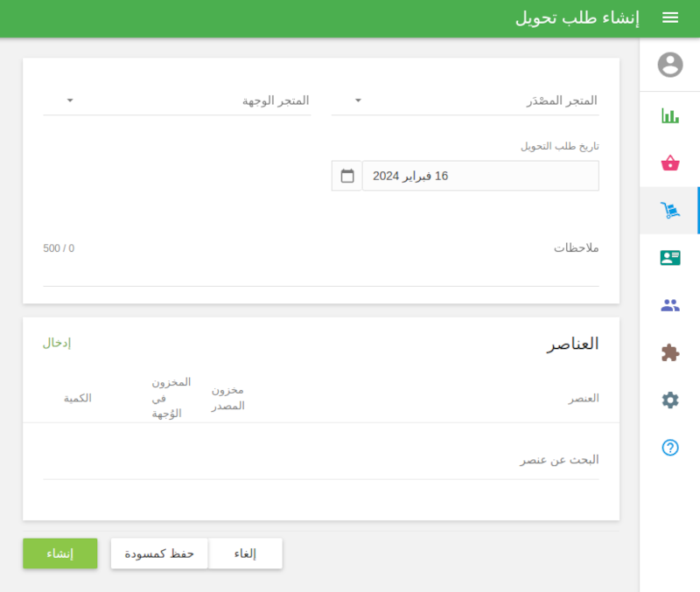Click the user profile icon in sidebar
This screenshot has width=700, height=592.
669,62
